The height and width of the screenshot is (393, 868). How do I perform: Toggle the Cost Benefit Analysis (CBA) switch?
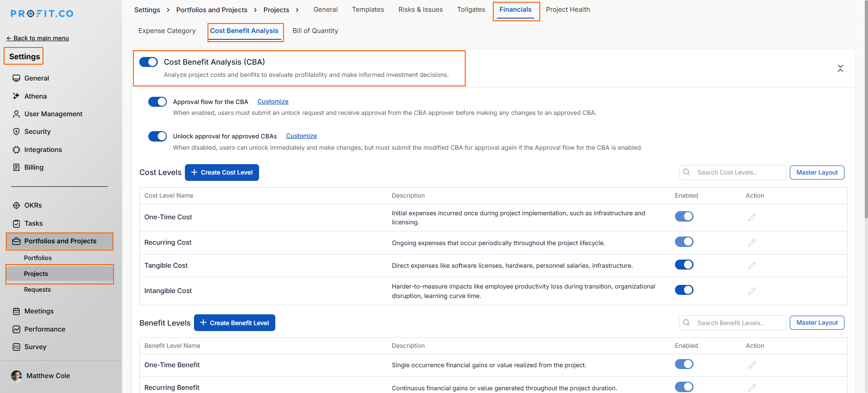tap(148, 62)
